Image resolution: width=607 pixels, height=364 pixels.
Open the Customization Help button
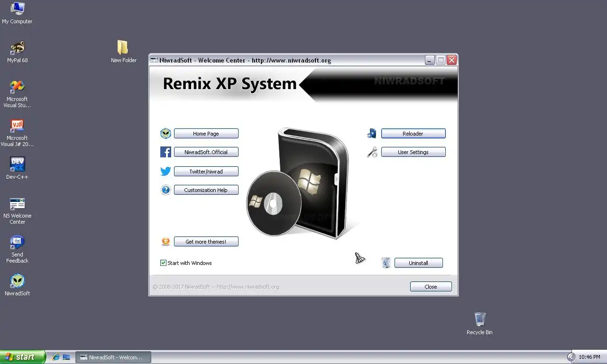coord(206,190)
